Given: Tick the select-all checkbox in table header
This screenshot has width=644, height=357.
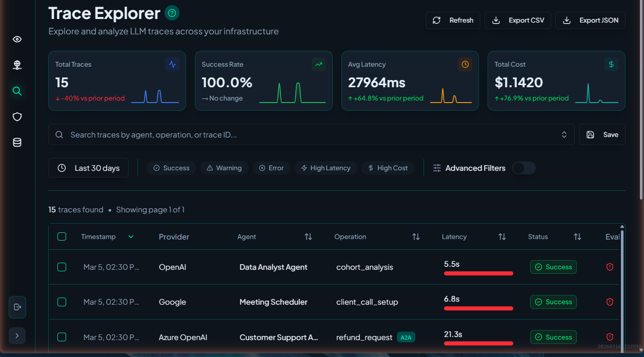Looking at the screenshot, I should 62,236.
